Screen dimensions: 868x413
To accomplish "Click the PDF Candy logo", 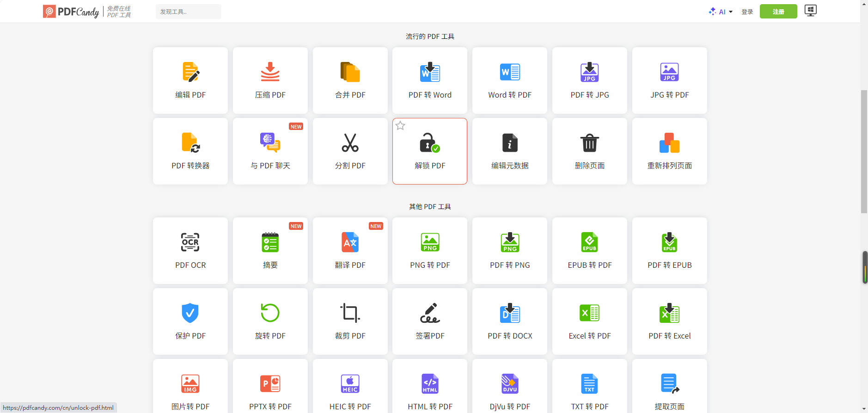I will pos(72,12).
